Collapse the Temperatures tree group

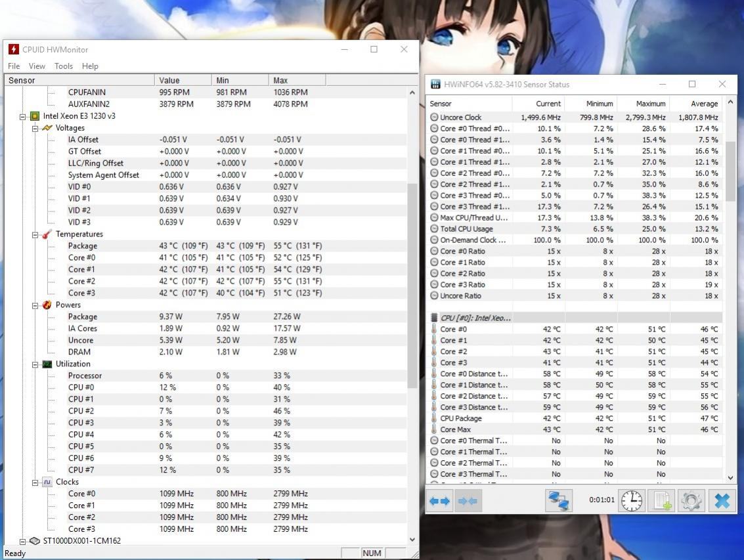(x=35, y=234)
